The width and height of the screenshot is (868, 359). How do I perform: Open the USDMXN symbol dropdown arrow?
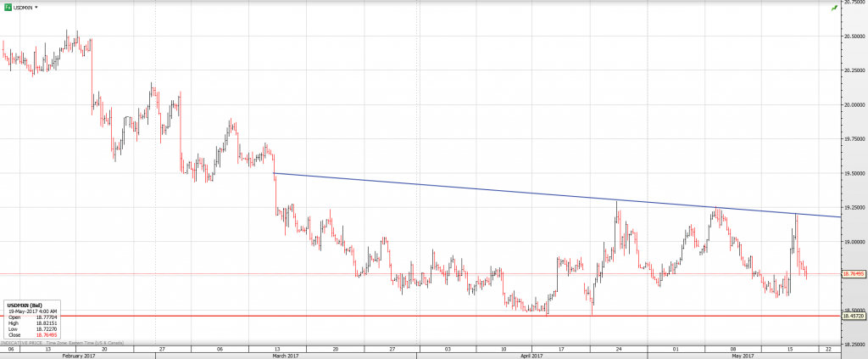36,7
